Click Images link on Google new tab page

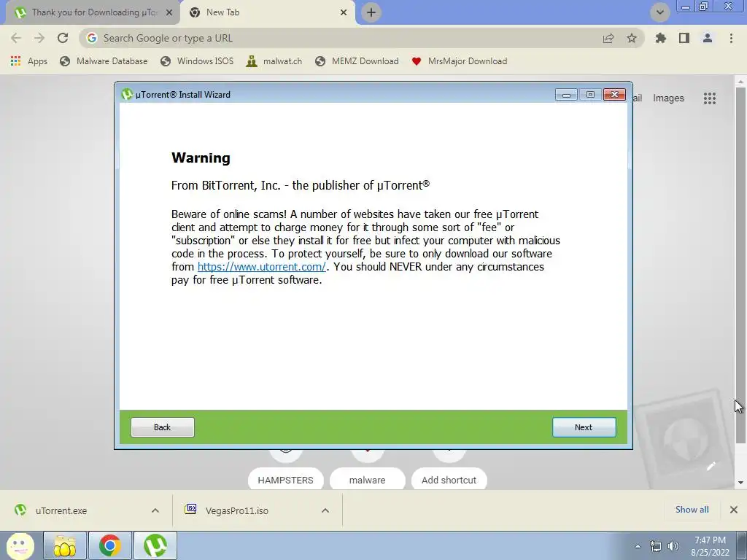point(668,98)
